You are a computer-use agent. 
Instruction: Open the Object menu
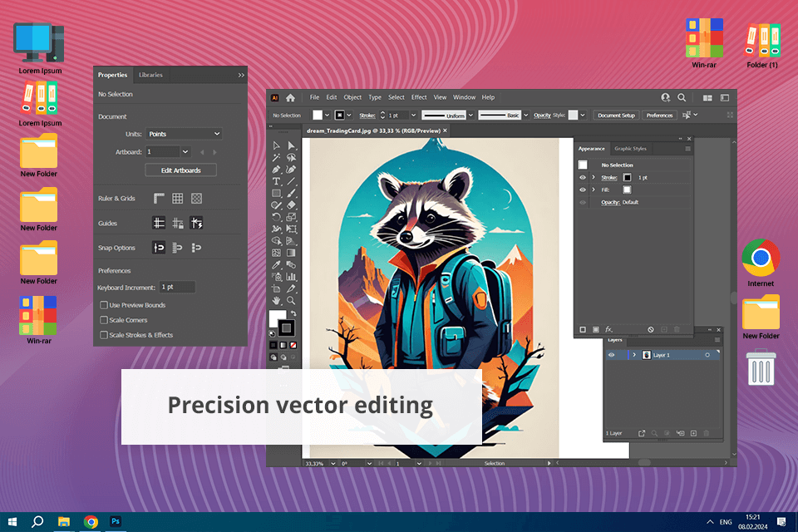pyautogui.click(x=352, y=97)
